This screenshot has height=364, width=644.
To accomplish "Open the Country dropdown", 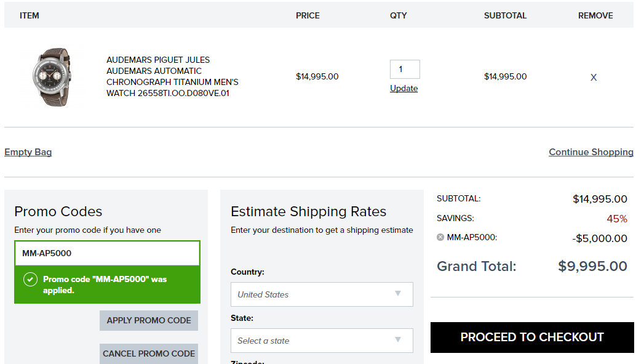I will (x=321, y=294).
